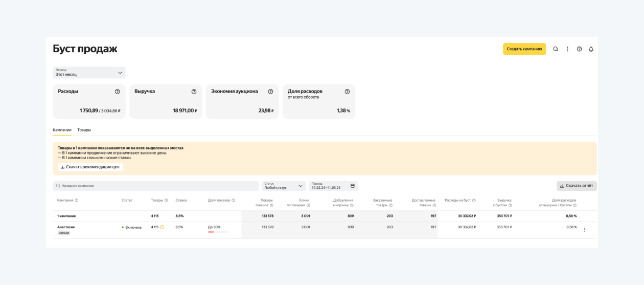Show the hint next to Добавления в корзину

click(352, 205)
